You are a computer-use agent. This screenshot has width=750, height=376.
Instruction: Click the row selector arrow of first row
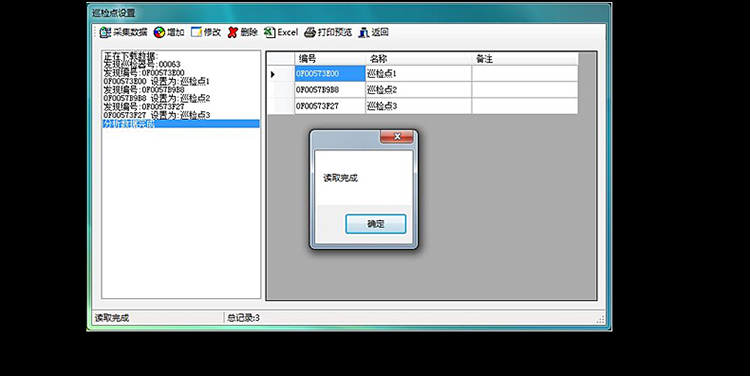tap(280, 74)
